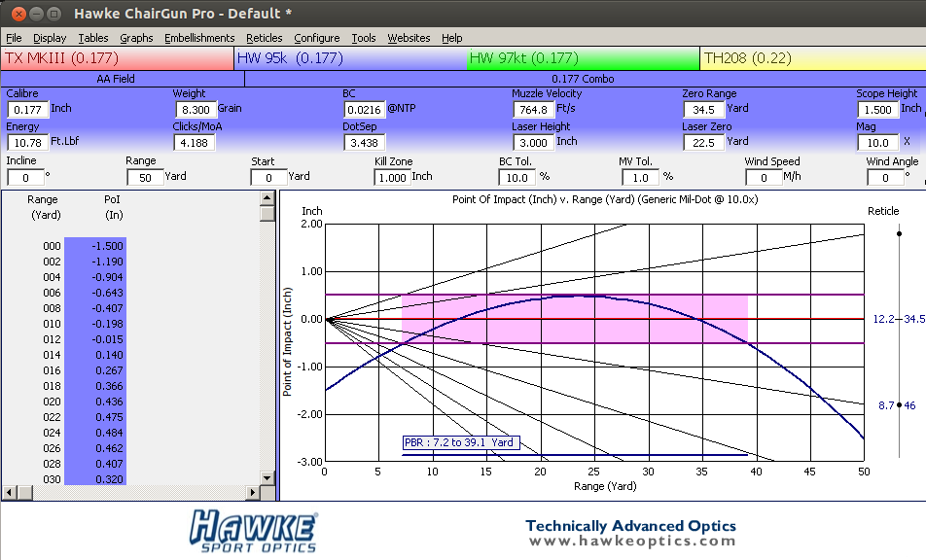Click the DotSep input field
Screen dimensions: 926x560
point(365,143)
